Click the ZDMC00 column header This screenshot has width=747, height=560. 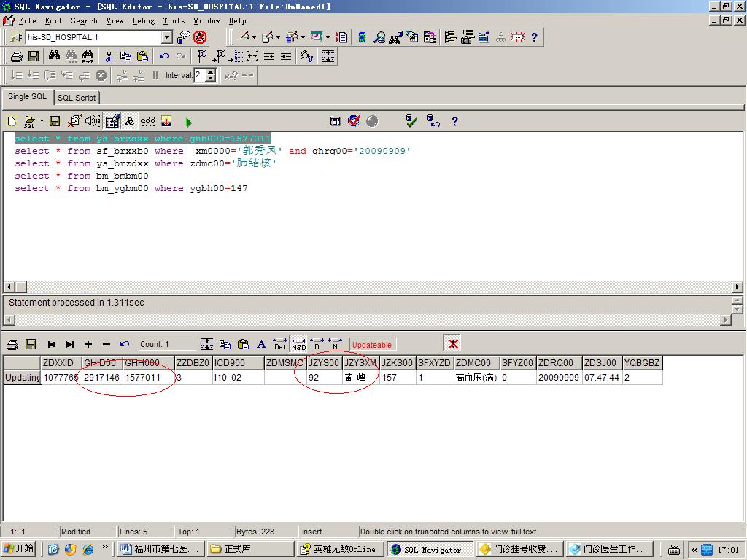pyautogui.click(x=476, y=362)
